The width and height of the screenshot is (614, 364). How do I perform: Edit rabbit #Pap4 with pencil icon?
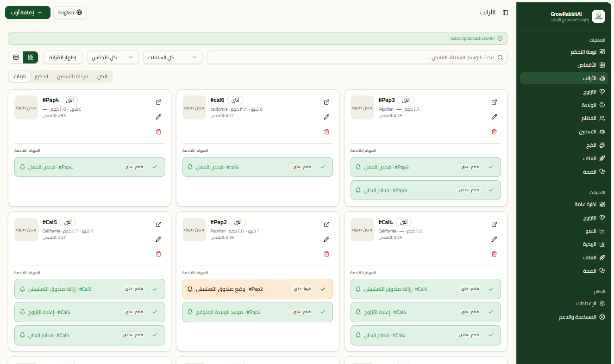click(158, 117)
